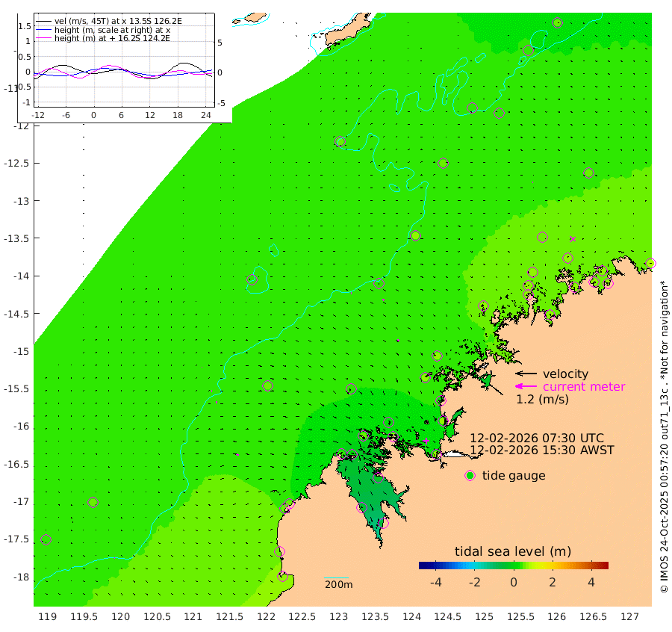This screenshot has width=672, height=632.
Task: Click the inset plot's x-axis tick '18'
Action: click(178, 115)
